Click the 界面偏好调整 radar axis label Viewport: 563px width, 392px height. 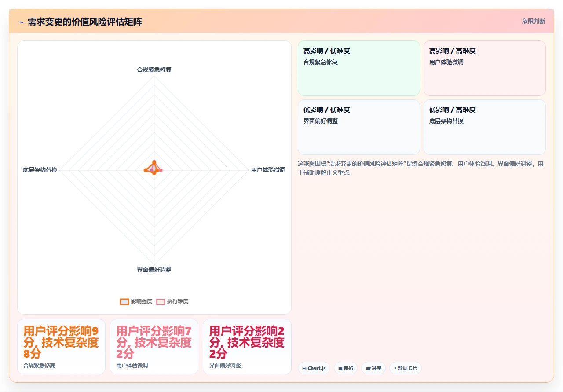point(154,270)
